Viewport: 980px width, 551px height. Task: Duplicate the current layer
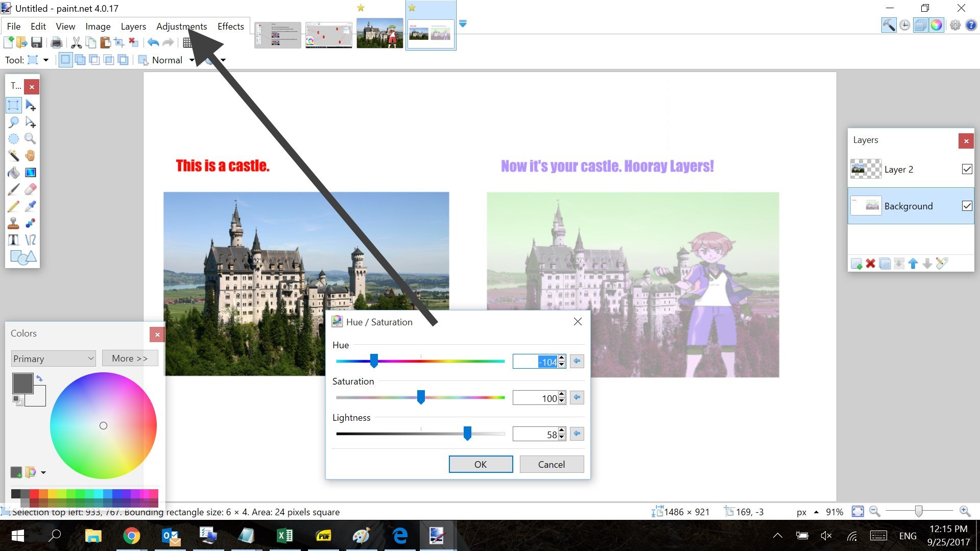coord(885,263)
